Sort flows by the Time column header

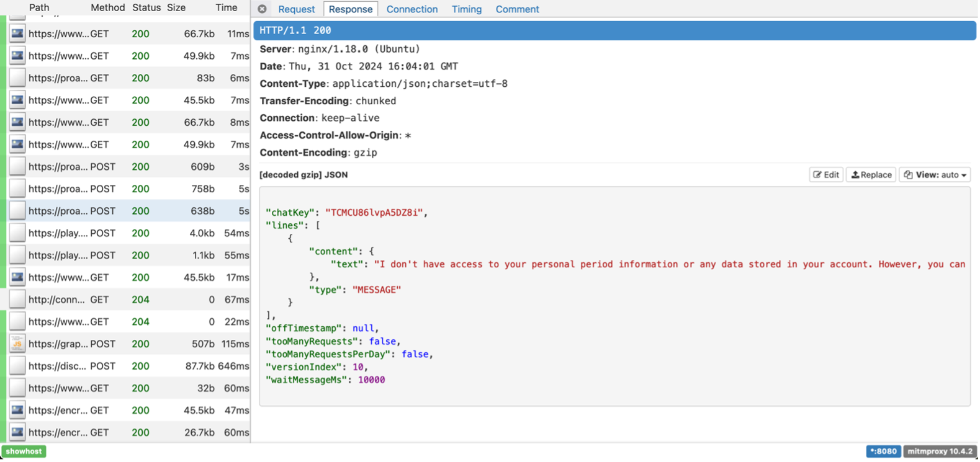[x=226, y=7]
